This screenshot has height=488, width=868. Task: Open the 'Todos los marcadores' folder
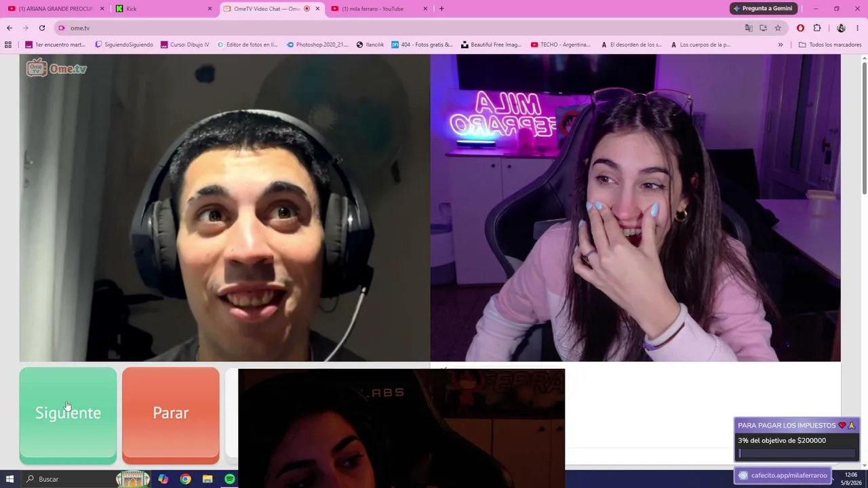tap(830, 45)
